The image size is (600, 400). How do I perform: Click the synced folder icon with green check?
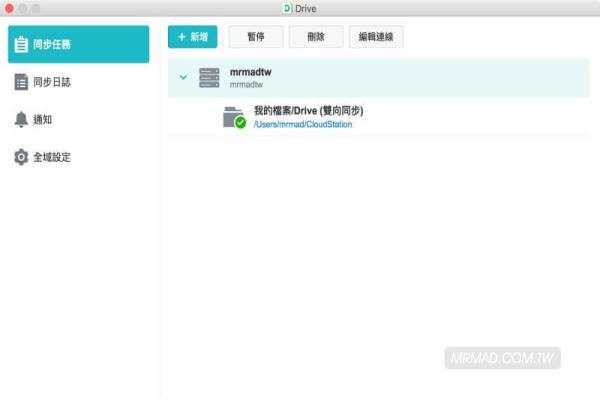pos(234,117)
